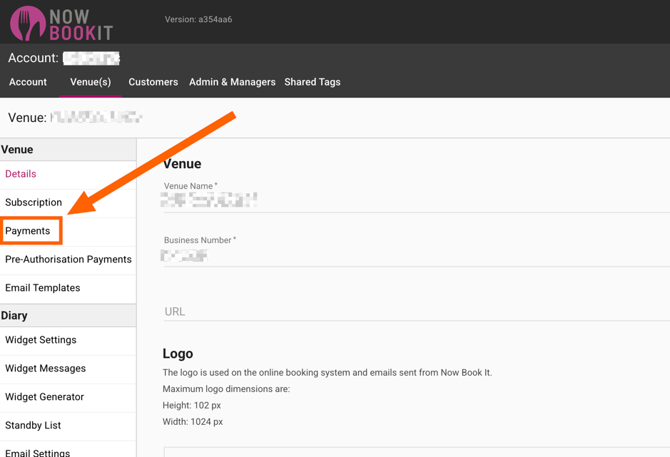Open the Widget Generator page
This screenshot has height=457, width=670.
tap(45, 397)
